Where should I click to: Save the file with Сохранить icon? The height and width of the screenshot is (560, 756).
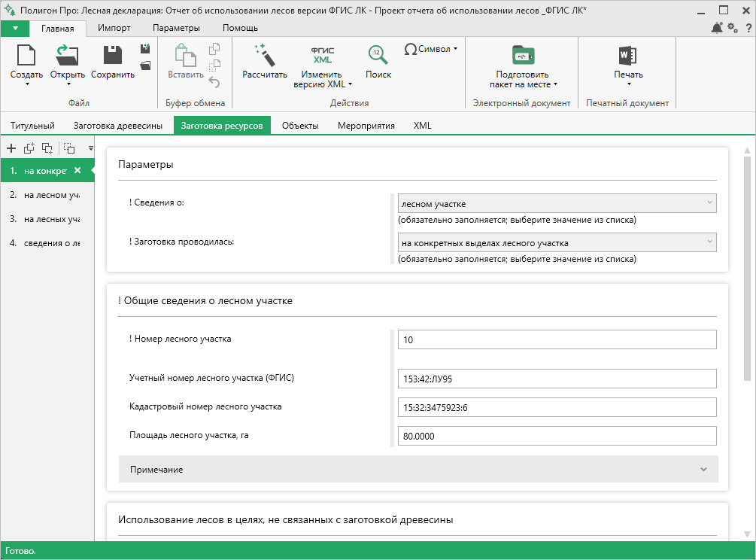tap(113, 54)
